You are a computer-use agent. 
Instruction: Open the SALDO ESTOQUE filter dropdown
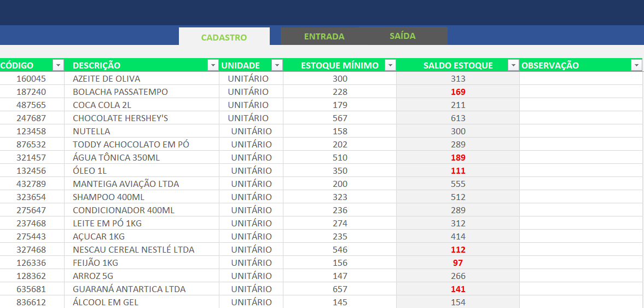tap(513, 65)
